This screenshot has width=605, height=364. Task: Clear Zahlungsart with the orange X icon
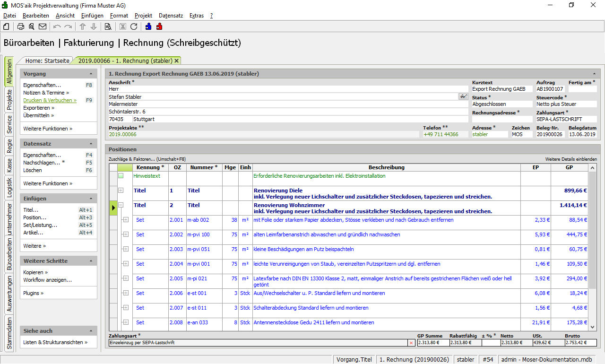coord(411,342)
